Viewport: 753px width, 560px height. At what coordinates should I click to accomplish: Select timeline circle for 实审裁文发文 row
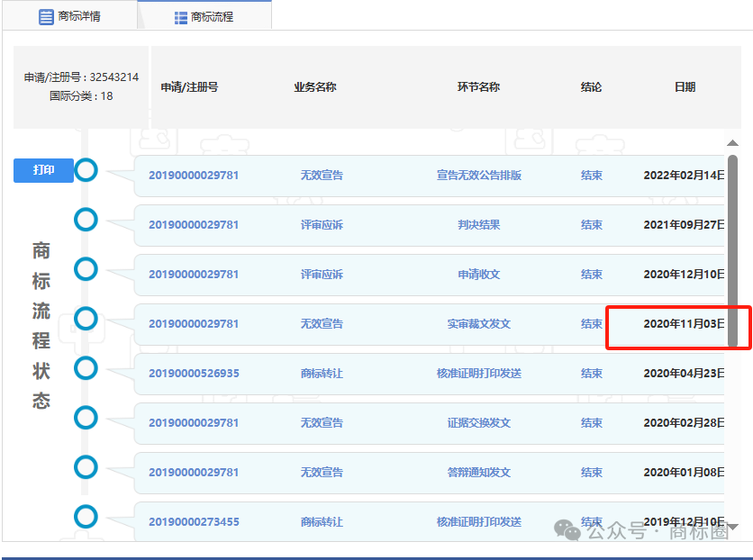pyautogui.click(x=86, y=319)
